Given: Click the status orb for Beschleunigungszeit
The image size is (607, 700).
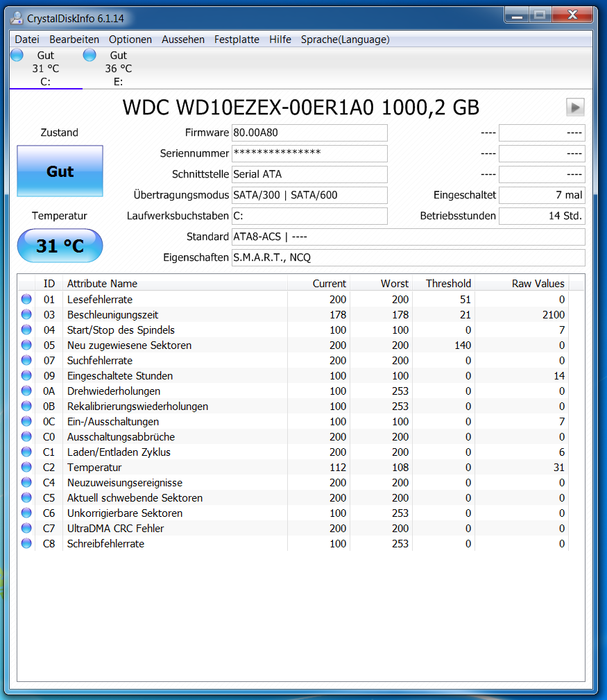Looking at the screenshot, I should click(x=26, y=314).
